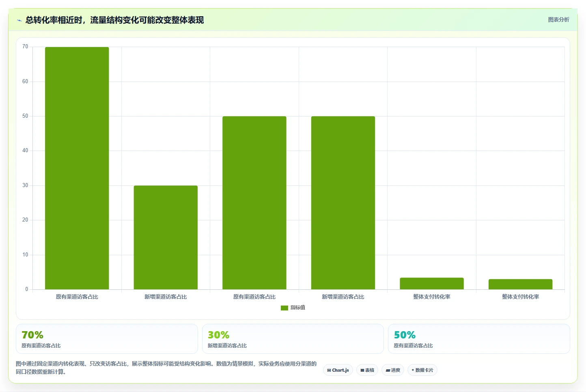The height and width of the screenshot is (392, 586).
Task: Click the 进度 chip
Action: 393,370
